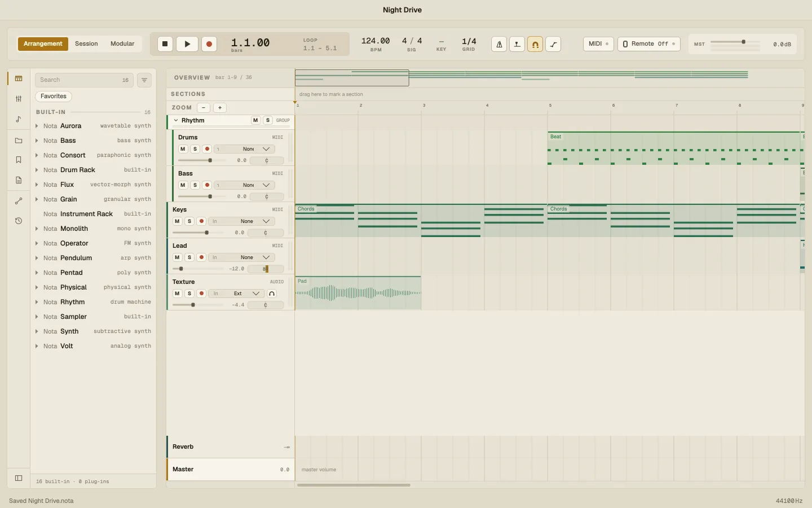Click the zoom in plus button
Viewport: 812px width, 508px height.
(220, 108)
